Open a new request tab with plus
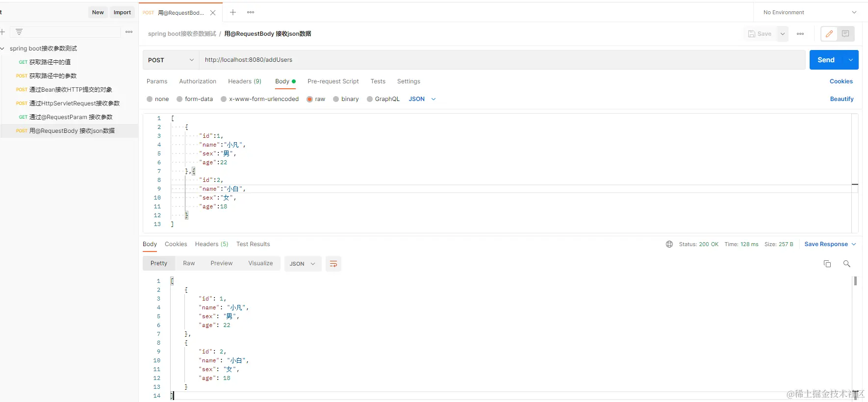 tap(233, 12)
